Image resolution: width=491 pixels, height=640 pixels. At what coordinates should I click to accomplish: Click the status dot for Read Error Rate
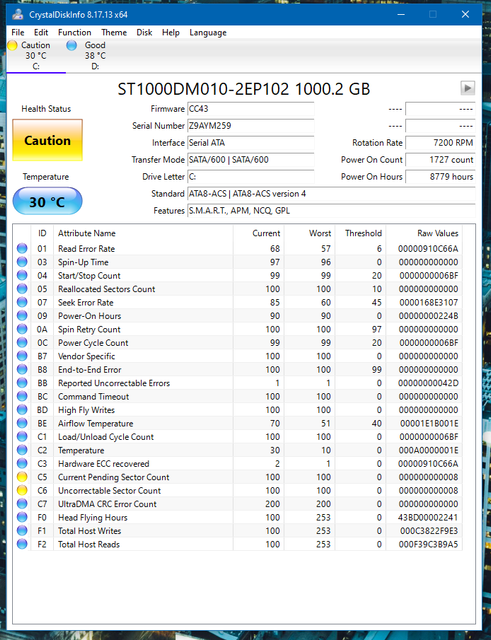coord(22,249)
